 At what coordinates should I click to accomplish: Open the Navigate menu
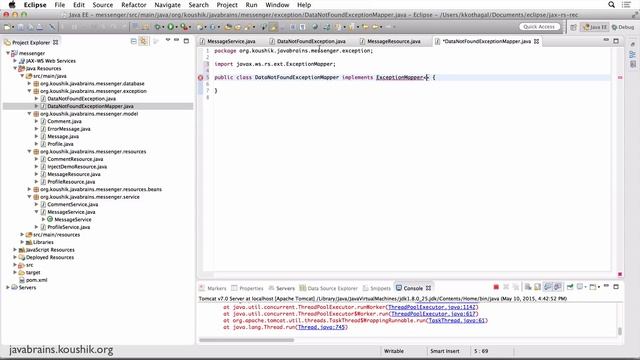[x=167, y=5]
